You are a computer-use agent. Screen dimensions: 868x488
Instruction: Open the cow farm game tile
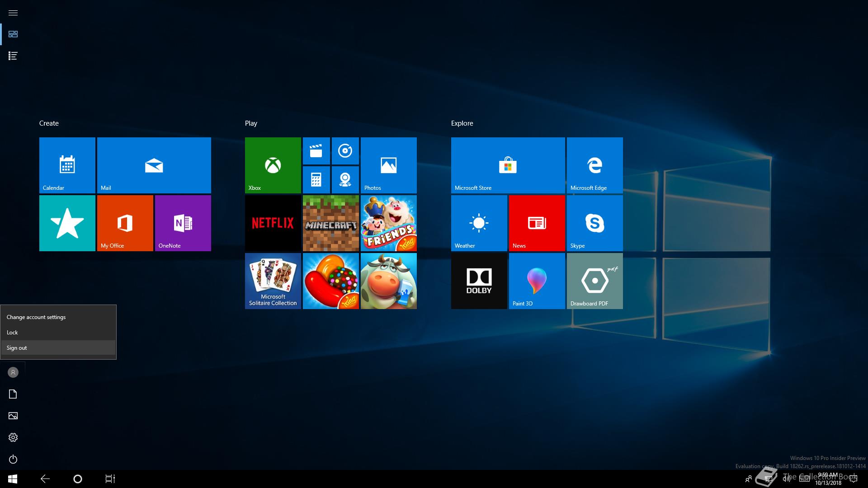pyautogui.click(x=389, y=281)
